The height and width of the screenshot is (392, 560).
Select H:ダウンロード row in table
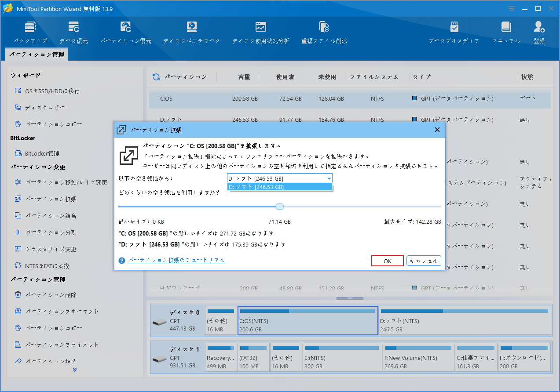pos(350,288)
